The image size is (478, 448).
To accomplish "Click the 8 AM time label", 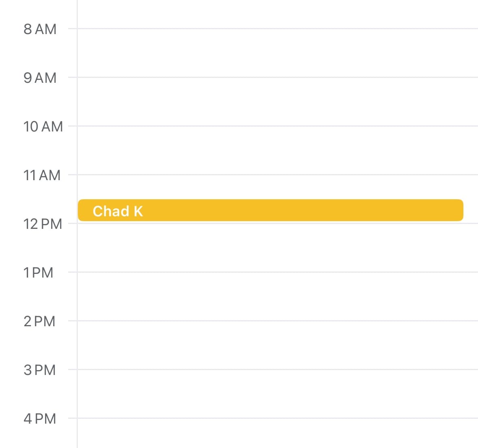I will pos(40,29).
